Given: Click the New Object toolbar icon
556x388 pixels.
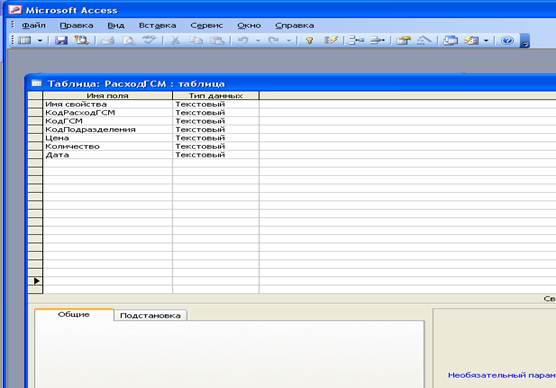Looking at the screenshot, I should tap(471, 40).
